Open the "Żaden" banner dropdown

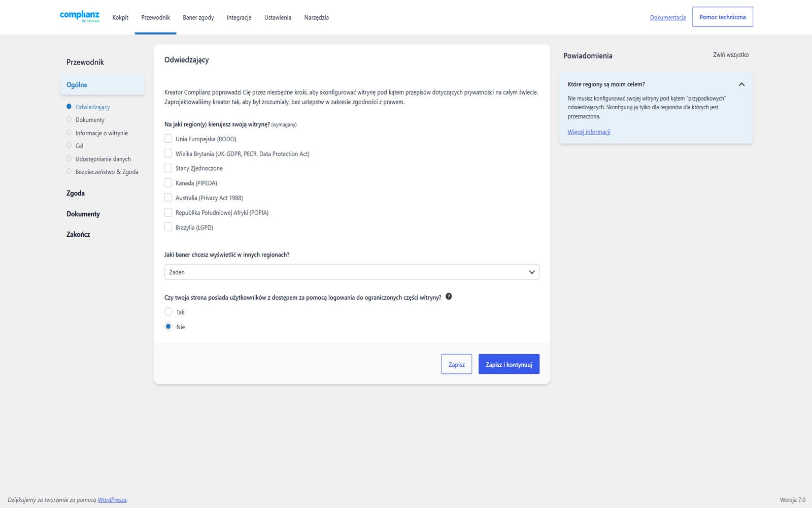tap(352, 272)
